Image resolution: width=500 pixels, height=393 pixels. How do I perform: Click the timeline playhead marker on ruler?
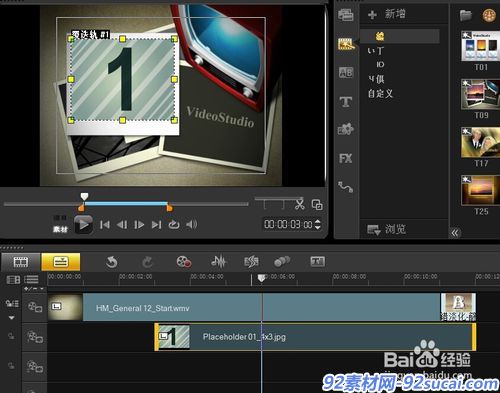tap(262, 278)
